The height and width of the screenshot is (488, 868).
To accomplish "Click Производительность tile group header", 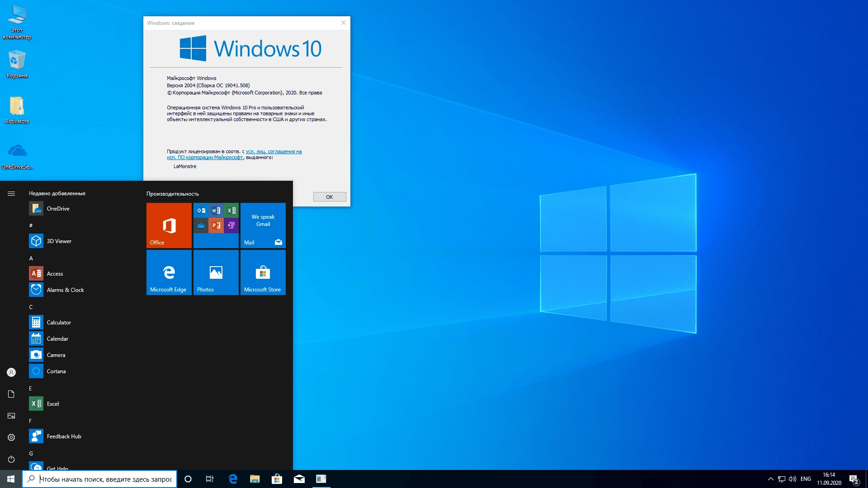I will click(173, 194).
